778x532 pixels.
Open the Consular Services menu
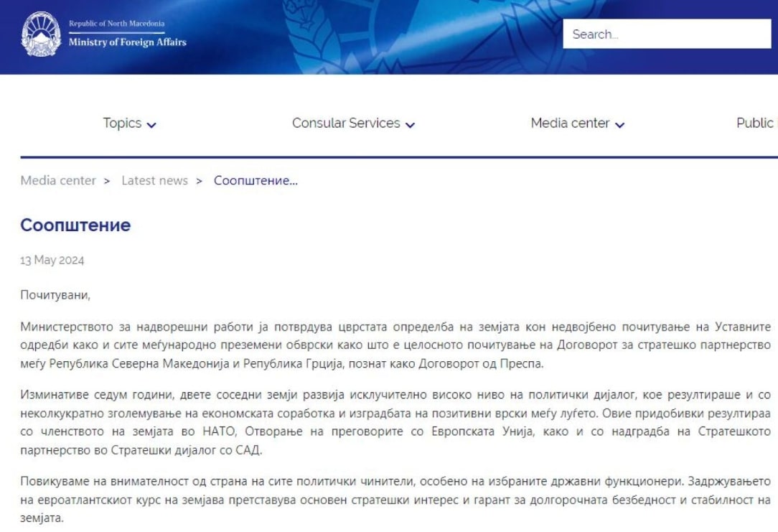pos(346,123)
